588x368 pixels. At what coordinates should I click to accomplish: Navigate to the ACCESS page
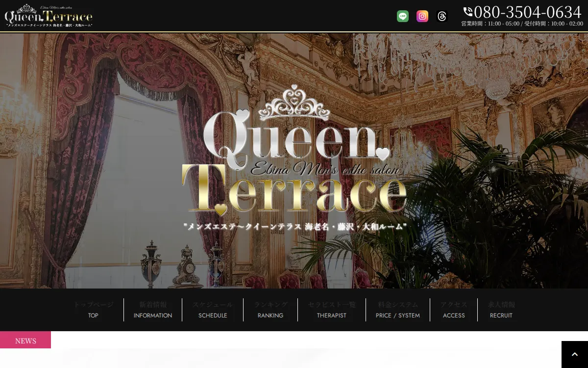[454, 310]
